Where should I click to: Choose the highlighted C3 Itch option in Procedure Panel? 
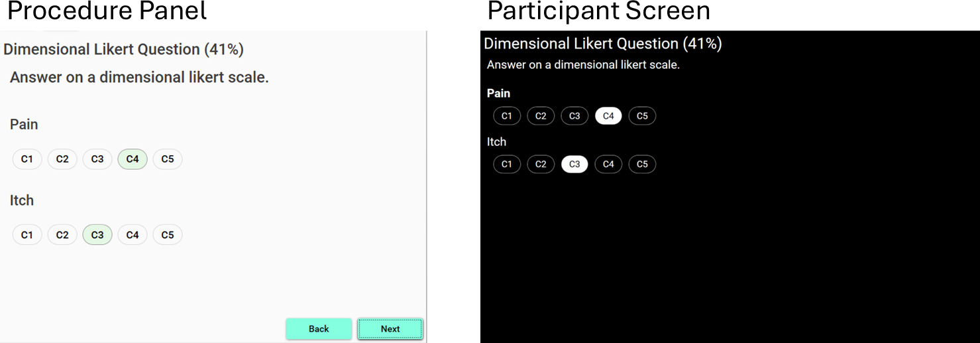click(97, 235)
